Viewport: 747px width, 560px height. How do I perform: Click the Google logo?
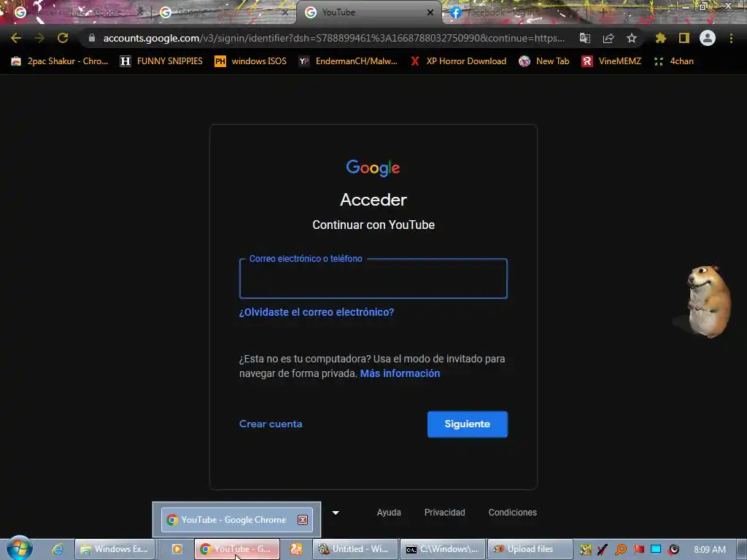(373, 168)
